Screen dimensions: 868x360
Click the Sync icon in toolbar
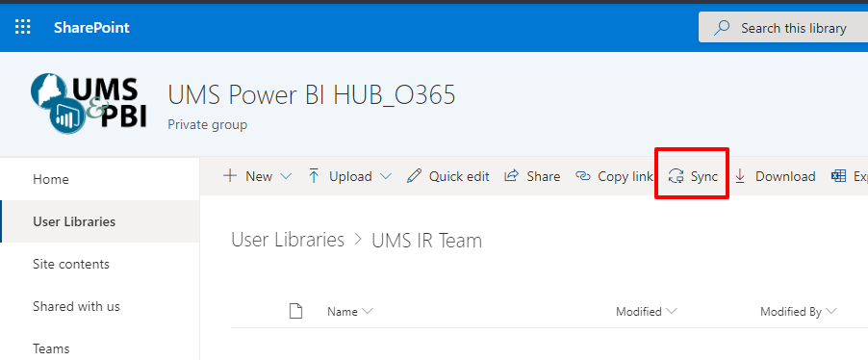pyautogui.click(x=676, y=176)
